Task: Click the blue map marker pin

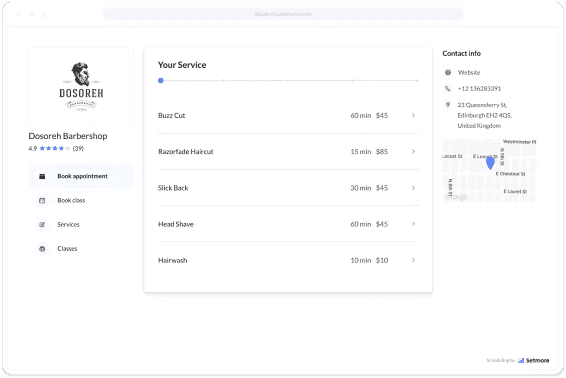Action: click(x=490, y=163)
